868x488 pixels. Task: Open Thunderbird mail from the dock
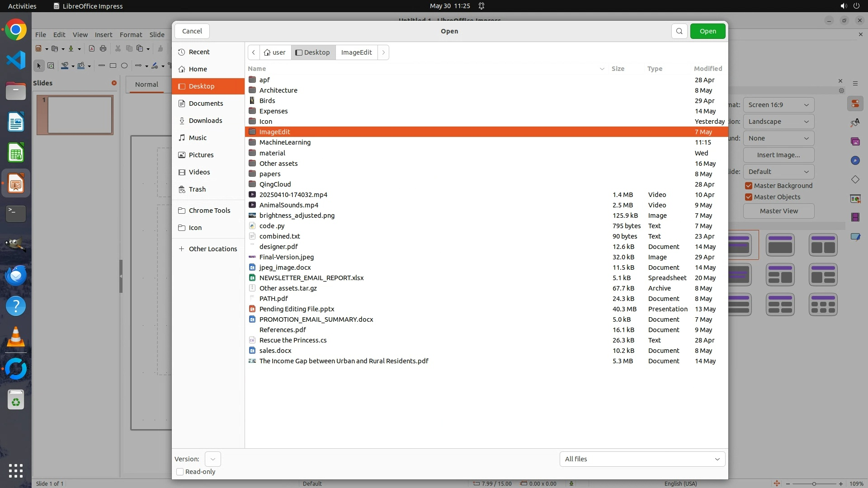(x=16, y=275)
